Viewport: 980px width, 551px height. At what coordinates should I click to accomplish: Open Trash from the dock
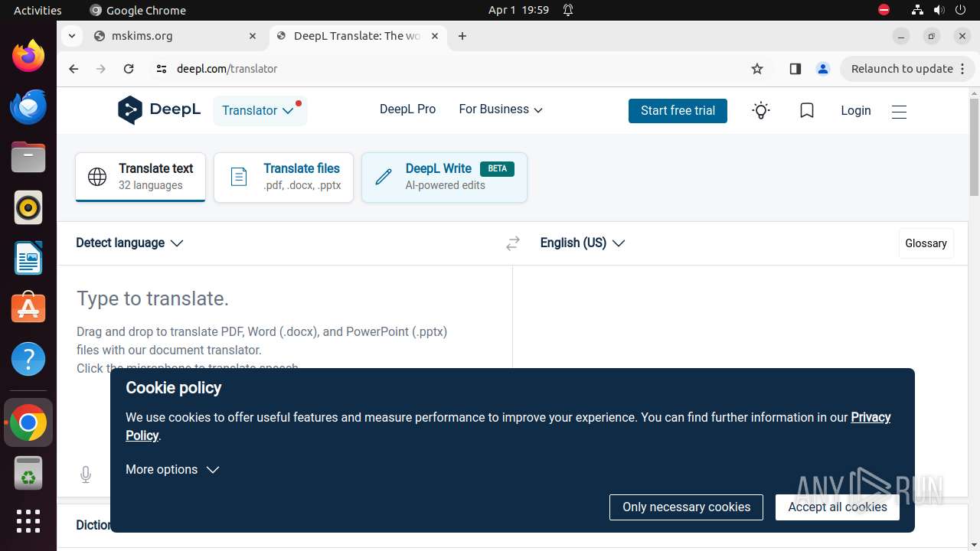[28, 474]
